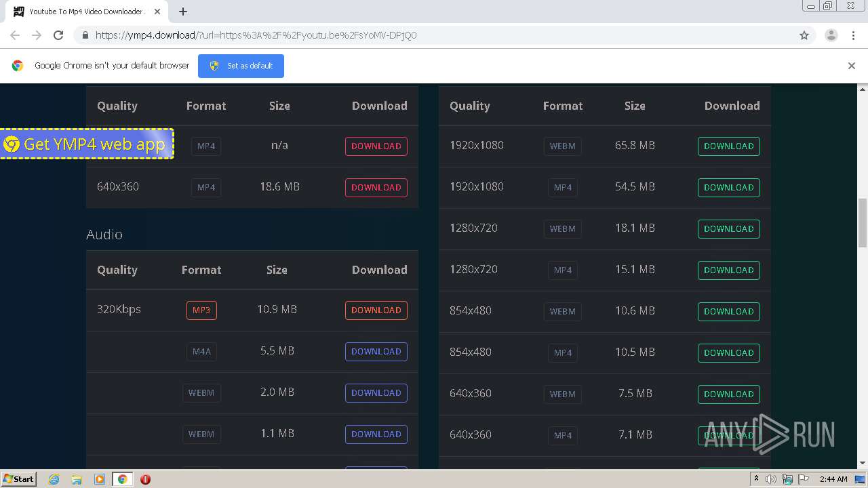Screen dimensions: 868x488
Task: Download WEBM audio 2.0 MB
Action: point(376,393)
